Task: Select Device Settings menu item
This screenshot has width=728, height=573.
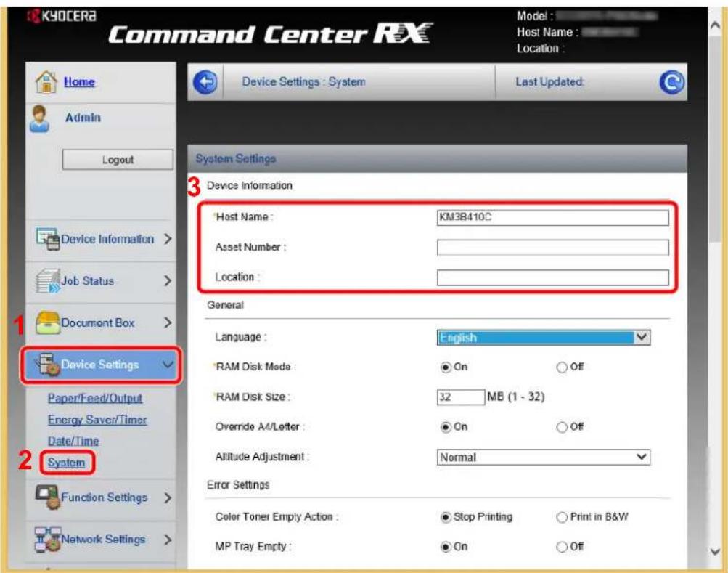Action: tap(101, 365)
